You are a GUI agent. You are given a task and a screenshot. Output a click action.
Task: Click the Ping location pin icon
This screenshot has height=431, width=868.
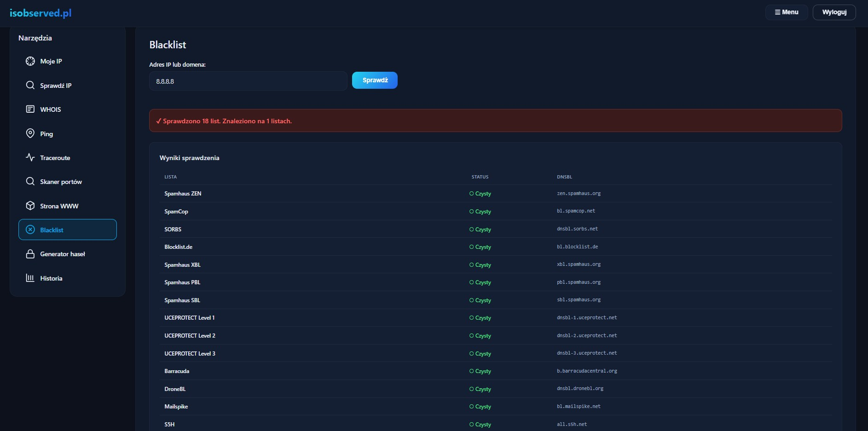coord(30,133)
